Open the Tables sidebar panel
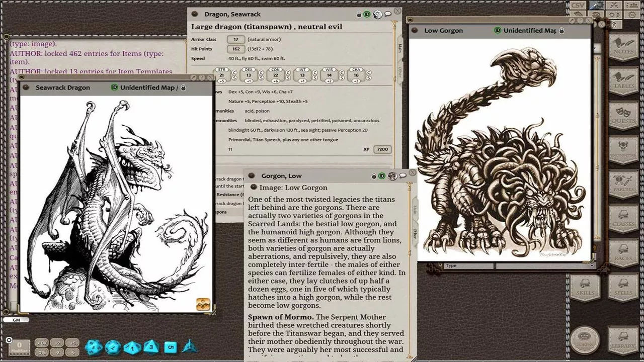This screenshot has width=644, height=362. 623,81
